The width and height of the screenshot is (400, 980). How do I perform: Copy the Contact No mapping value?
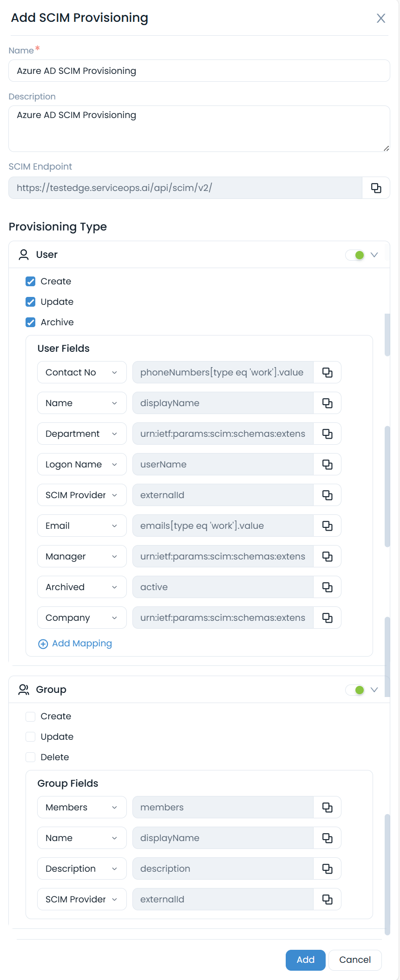click(328, 373)
